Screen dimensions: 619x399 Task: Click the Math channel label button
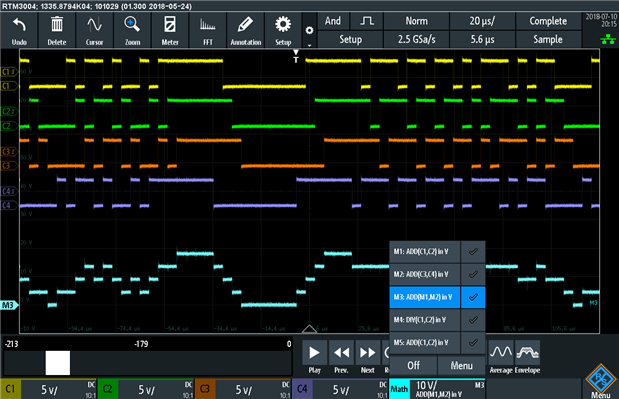(400, 389)
